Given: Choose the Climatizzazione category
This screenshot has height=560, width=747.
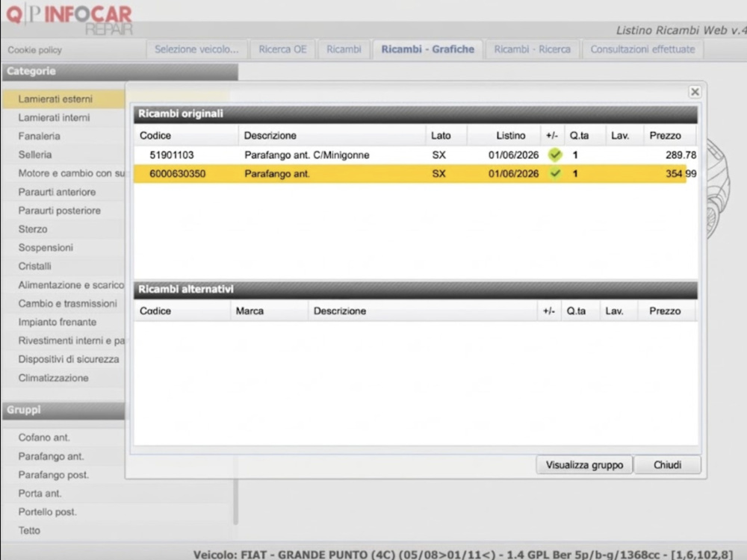Looking at the screenshot, I should click(63, 378).
